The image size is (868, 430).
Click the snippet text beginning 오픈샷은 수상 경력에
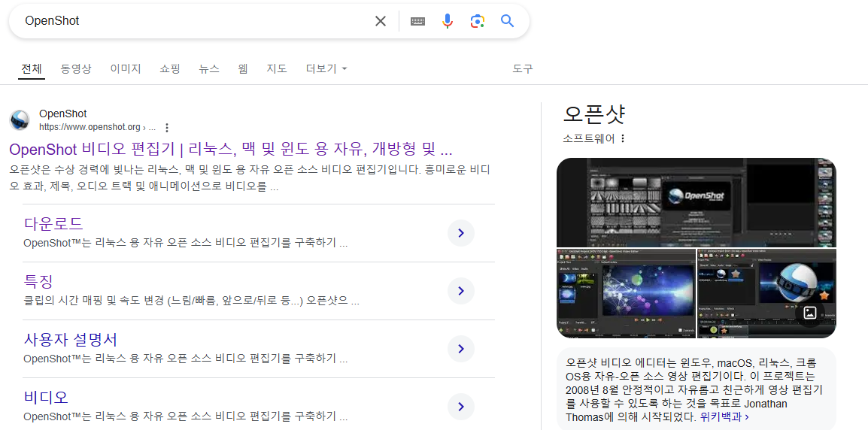[250, 177]
